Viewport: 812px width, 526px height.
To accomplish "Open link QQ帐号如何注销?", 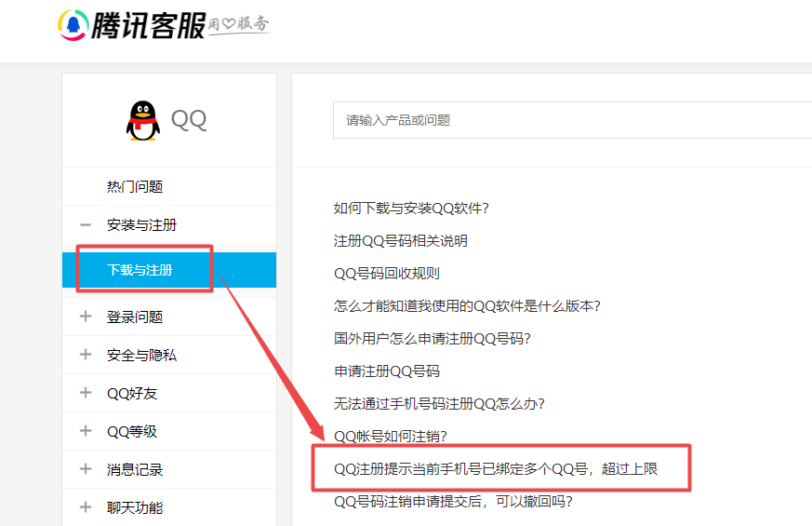I will click(390, 437).
